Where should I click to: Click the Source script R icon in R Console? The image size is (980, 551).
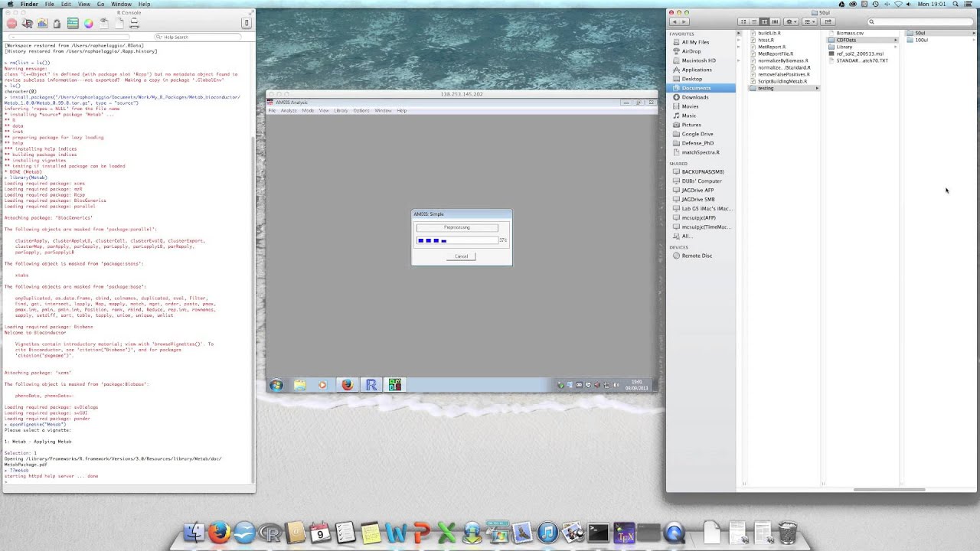coord(27,24)
